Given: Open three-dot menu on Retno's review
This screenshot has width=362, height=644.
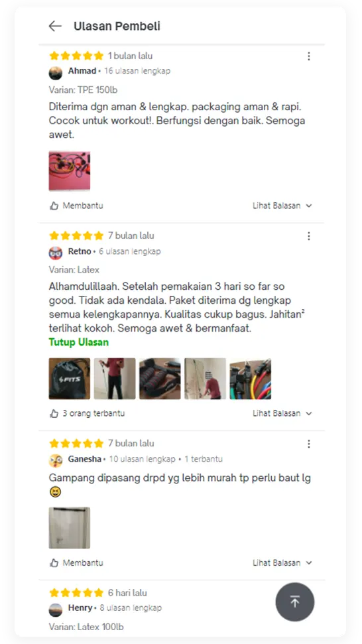Looking at the screenshot, I should [x=309, y=236].
